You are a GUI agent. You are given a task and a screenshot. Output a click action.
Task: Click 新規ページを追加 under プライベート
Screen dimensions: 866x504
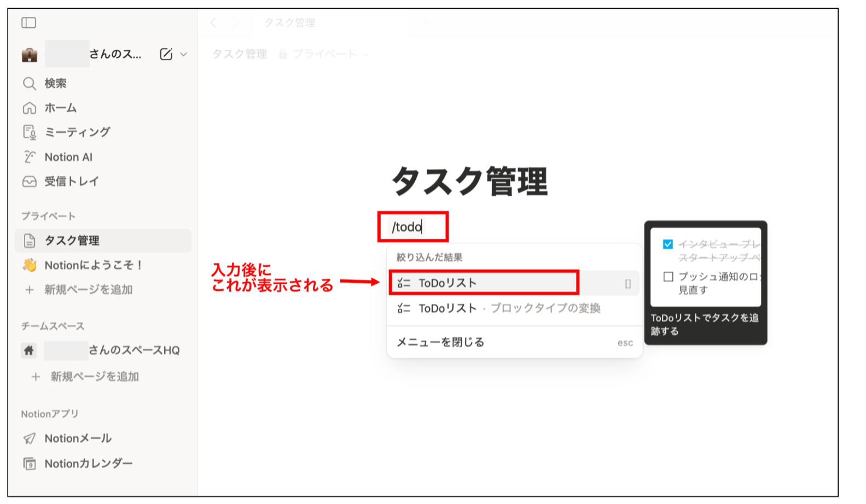click(x=89, y=290)
